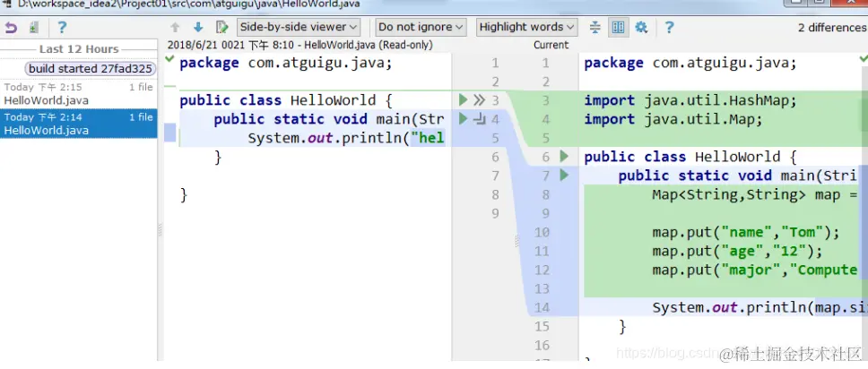Click right pane package com.atguigu.java line
The height and width of the screenshot is (369, 868).
click(x=690, y=63)
